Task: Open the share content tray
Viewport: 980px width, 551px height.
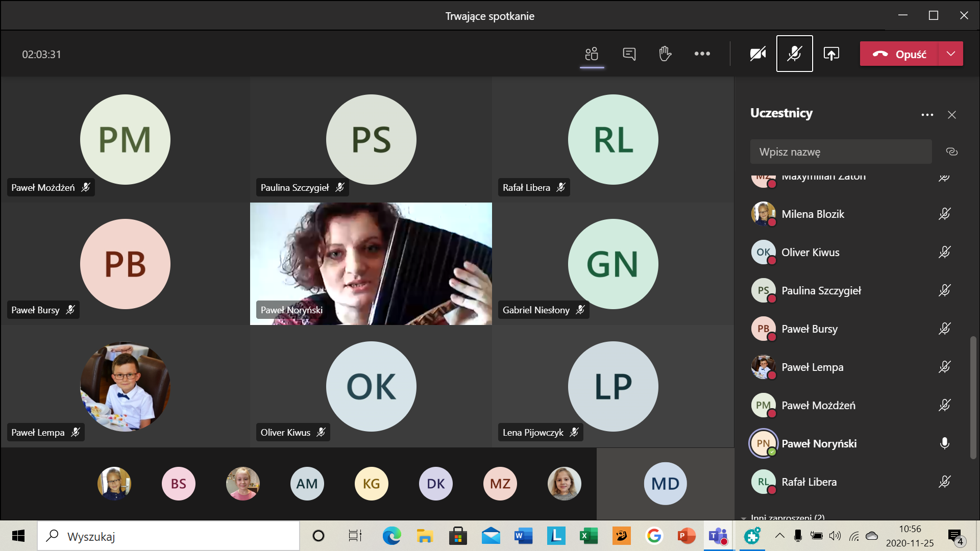Action: (831, 54)
